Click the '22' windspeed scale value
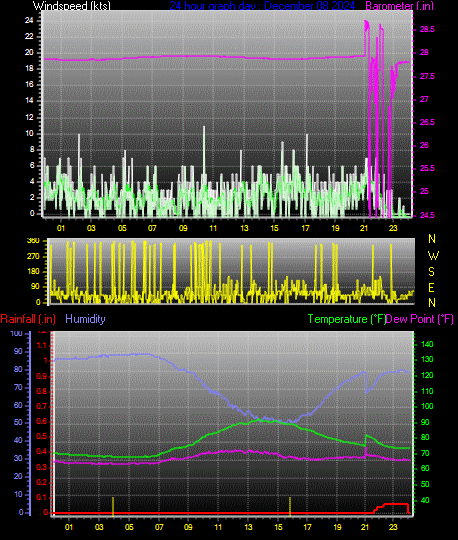Image resolution: width=458 pixels, height=540 pixels. pos(29,37)
